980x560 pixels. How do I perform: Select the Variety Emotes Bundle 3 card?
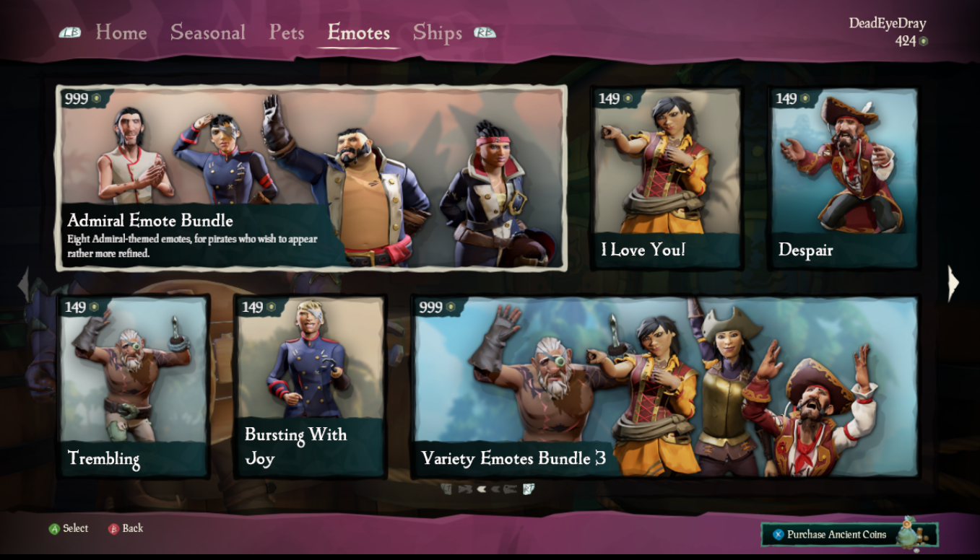point(665,386)
